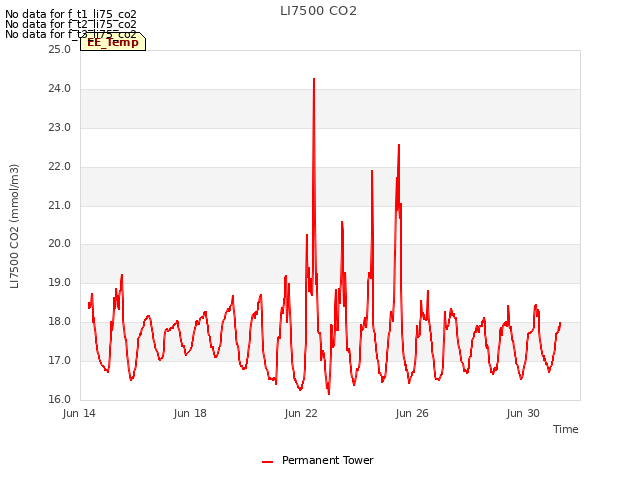Click the 'No data for f_t2_li75_co2' message
Viewport: 640px width, 480px height.
[71, 24]
